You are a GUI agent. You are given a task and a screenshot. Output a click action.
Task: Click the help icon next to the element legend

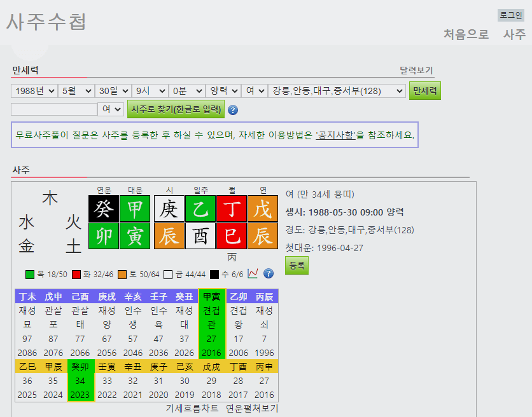[267, 273]
